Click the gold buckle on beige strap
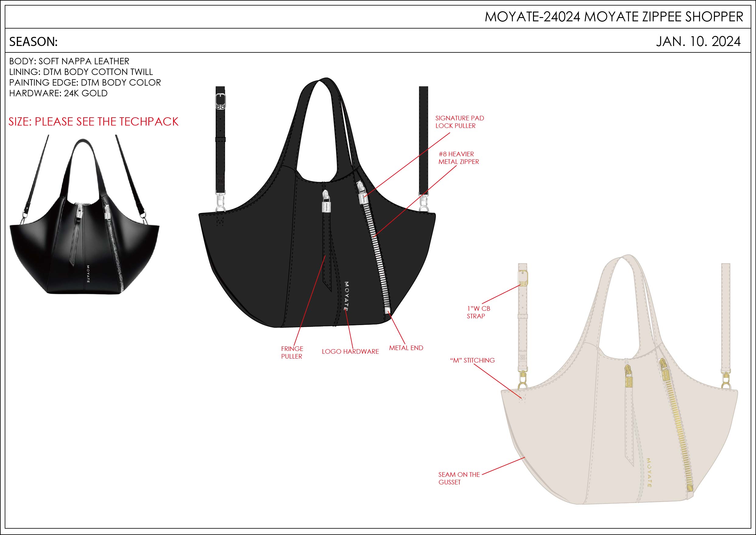Image resolution: width=756 pixels, height=535 pixels. click(x=523, y=278)
